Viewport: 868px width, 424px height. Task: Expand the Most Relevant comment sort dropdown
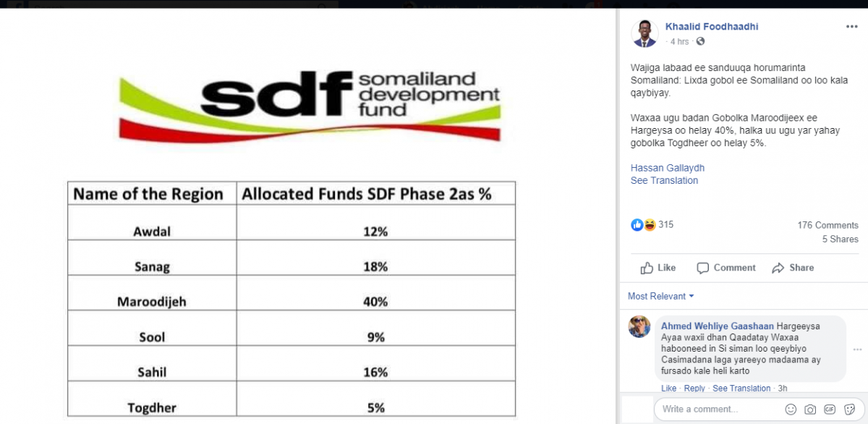(x=660, y=296)
